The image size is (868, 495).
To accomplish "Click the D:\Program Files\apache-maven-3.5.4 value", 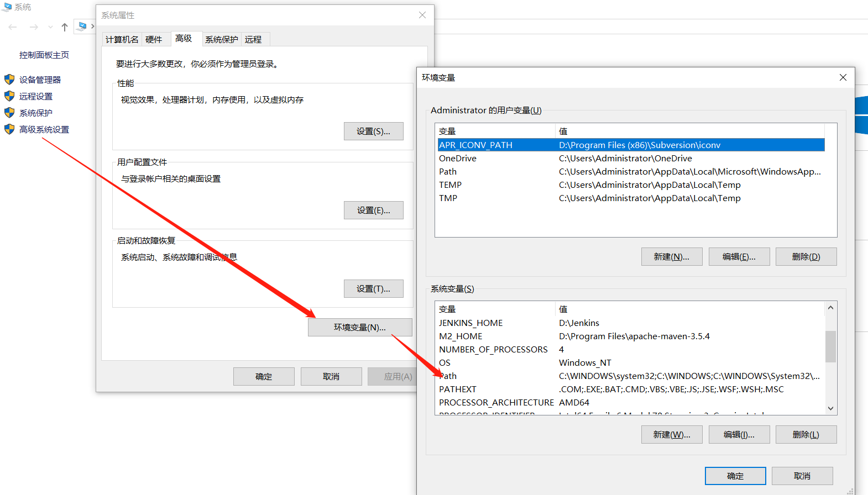I will point(634,336).
